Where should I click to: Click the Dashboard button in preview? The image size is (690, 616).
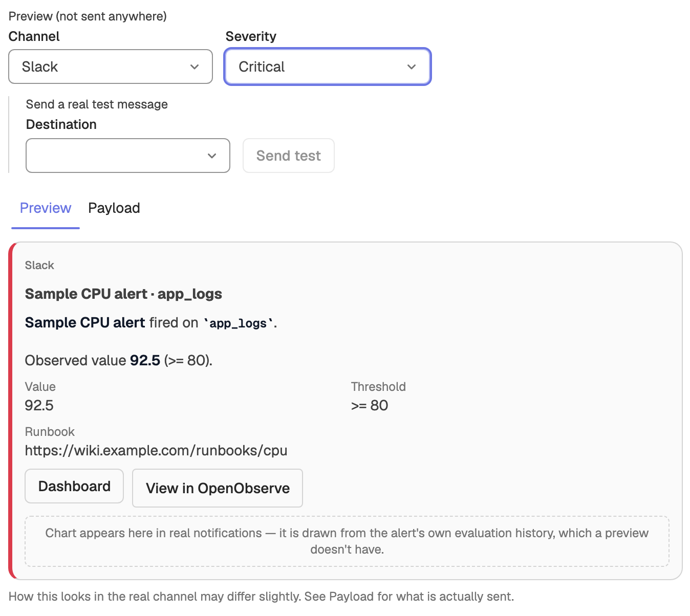pyautogui.click(x=74, y=486)
